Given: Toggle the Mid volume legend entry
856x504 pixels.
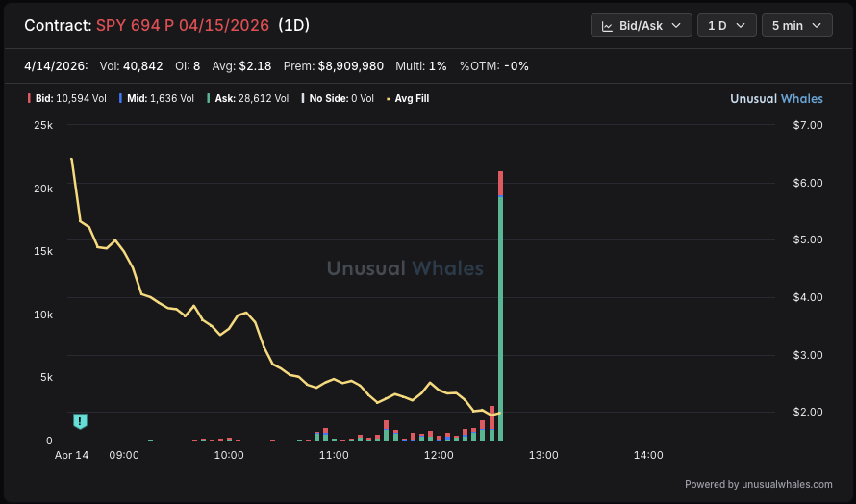Looking at the screenshot, I should (157, 99).
